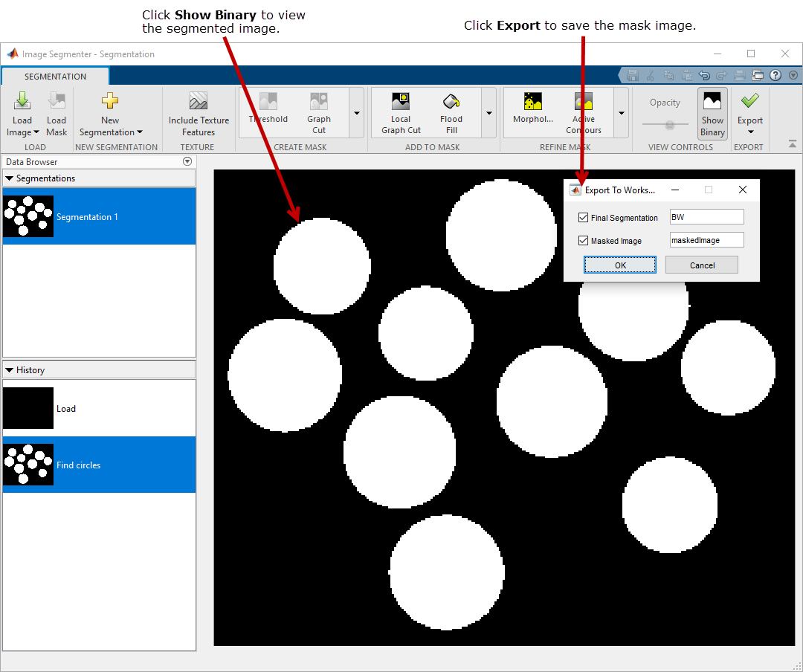
Task: Click the Opacity slider handle
Action: (x=669, y=124)
